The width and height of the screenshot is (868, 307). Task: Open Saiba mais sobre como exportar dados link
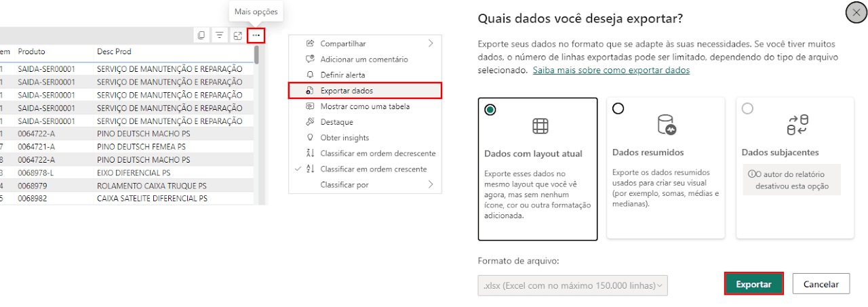(x=611, y=70)
